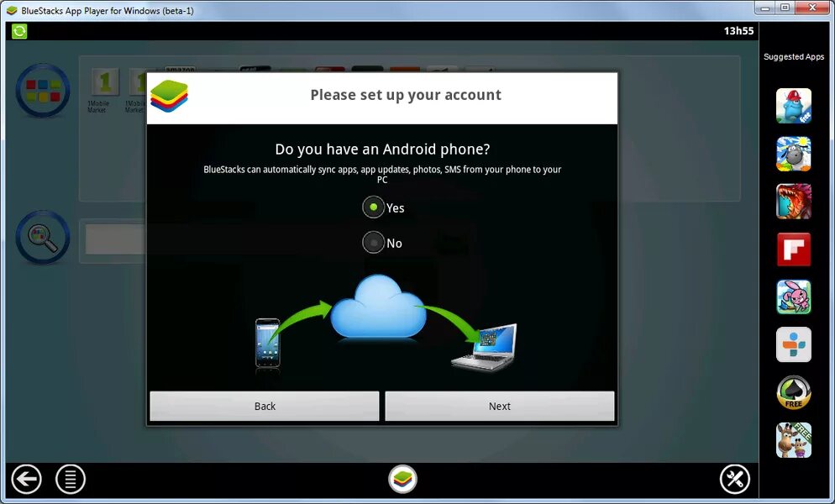
Task: Click the green refresh icon in top bar
Action: 19,31
